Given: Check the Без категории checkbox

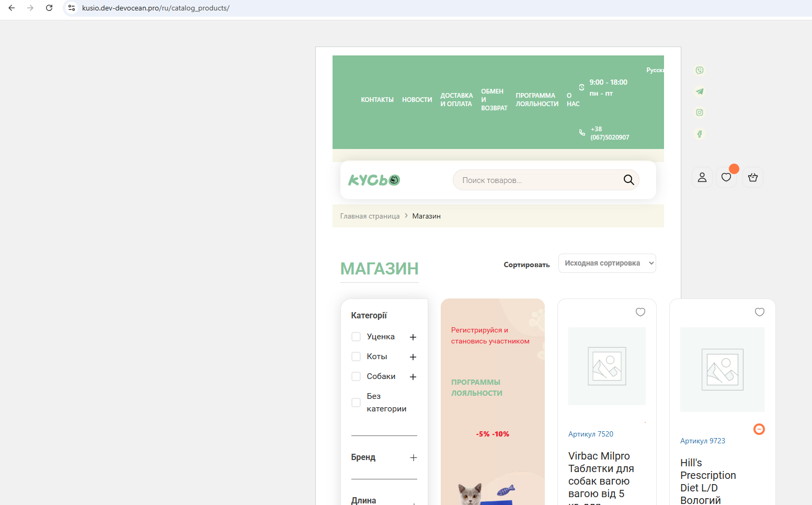Looking at the screenshot, I should (x=356, y=403).
